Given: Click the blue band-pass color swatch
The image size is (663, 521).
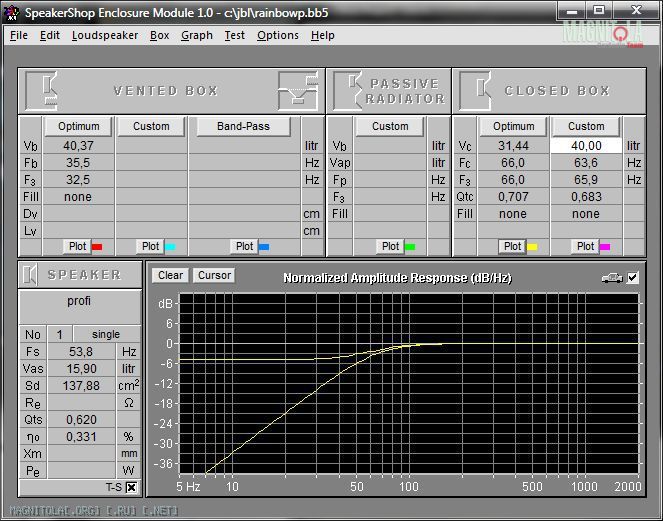Looking at the screenshot, I should tap(264, 247).
